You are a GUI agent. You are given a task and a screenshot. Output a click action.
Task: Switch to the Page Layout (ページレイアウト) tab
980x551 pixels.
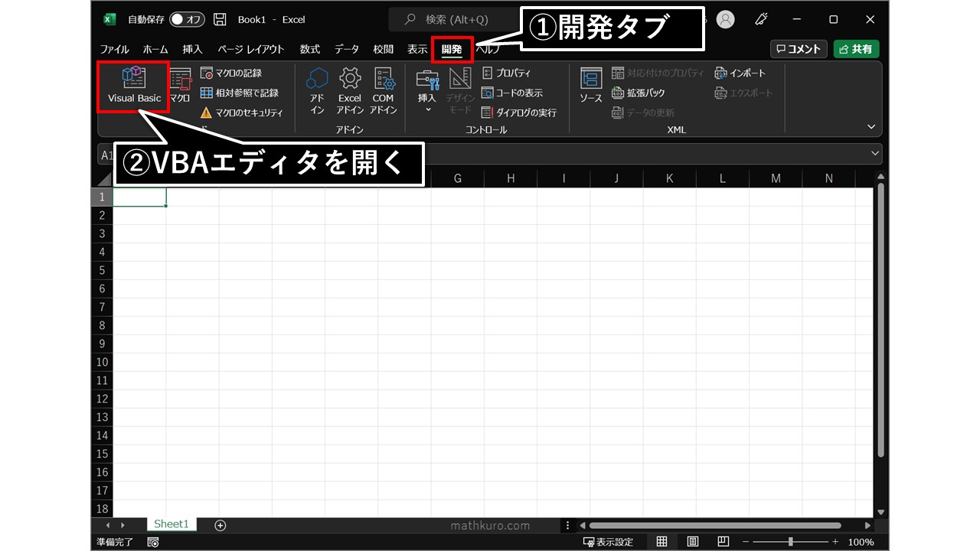(x=250, y=49)
